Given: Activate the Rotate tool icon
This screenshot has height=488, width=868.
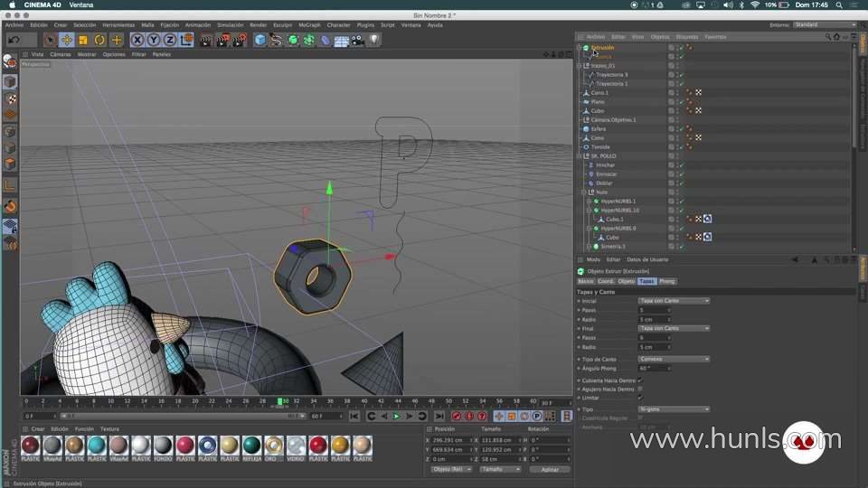Looking at the screenshot, I should point(99,40).
